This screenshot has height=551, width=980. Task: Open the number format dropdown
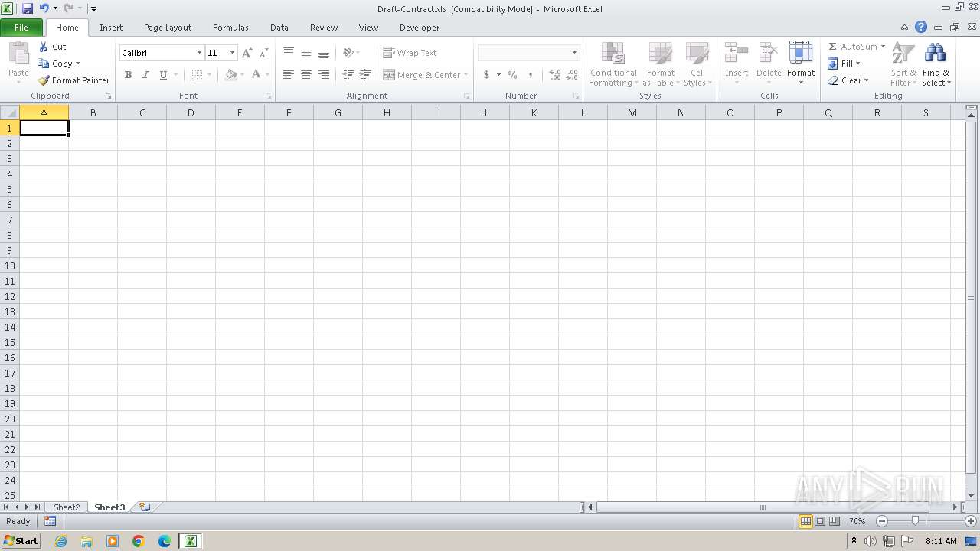574,53
